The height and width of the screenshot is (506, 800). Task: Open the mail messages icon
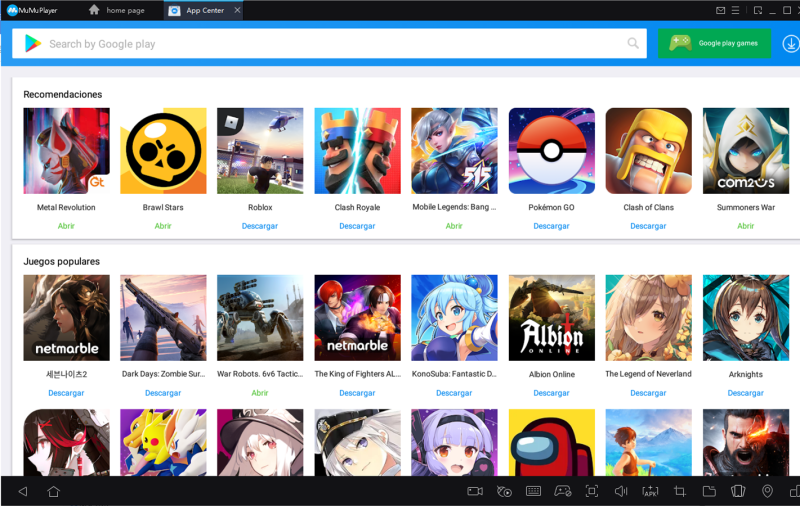(720, 10)
